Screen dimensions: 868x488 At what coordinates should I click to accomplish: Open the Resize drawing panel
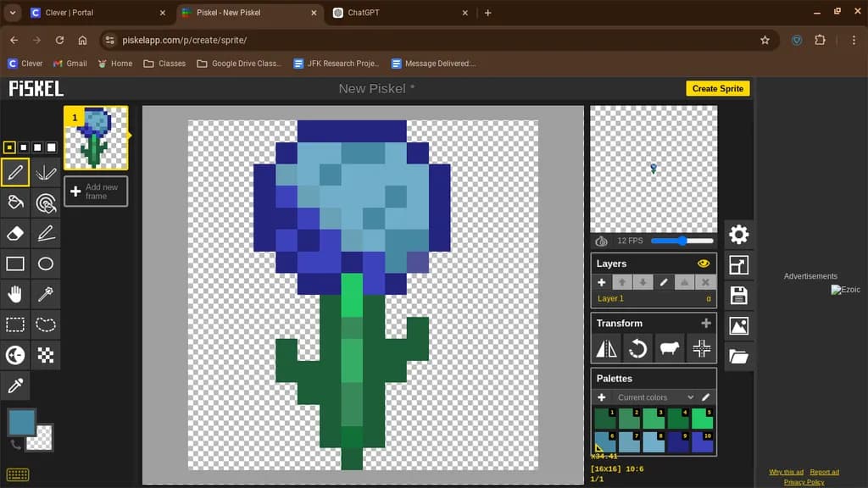point(738,265)
